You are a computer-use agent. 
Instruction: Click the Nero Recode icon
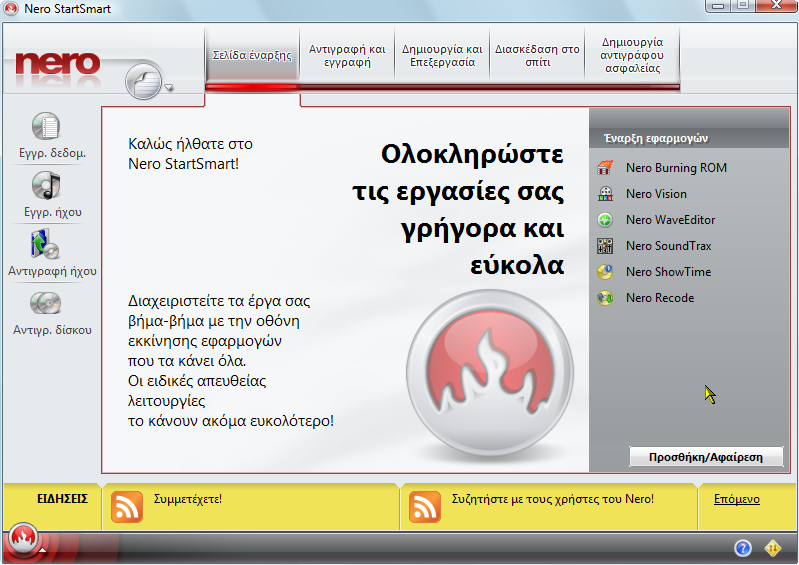click(605, 298)
